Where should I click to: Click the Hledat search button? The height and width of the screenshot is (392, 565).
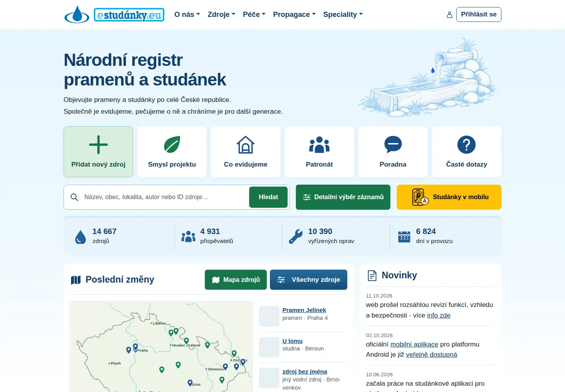coord(268,197)
